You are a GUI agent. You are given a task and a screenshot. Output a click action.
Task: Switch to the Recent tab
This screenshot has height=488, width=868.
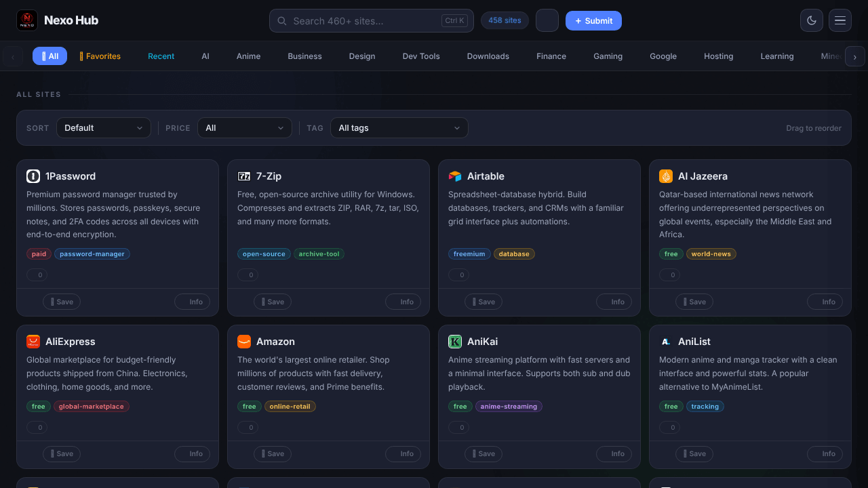161,56
